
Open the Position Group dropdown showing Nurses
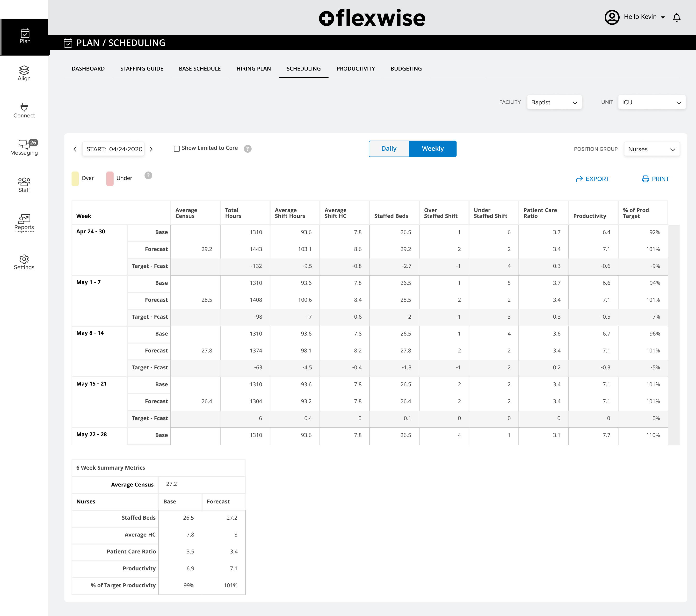651,149
